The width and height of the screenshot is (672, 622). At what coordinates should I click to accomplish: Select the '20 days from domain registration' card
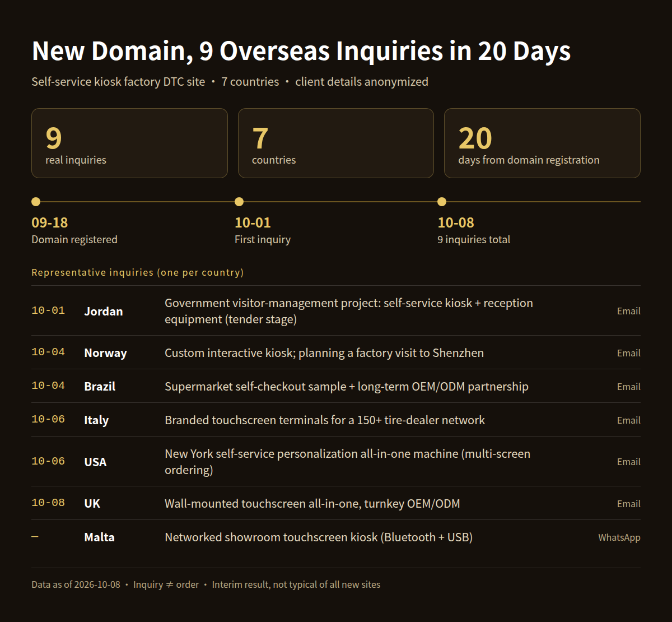[x=542, y=143]
